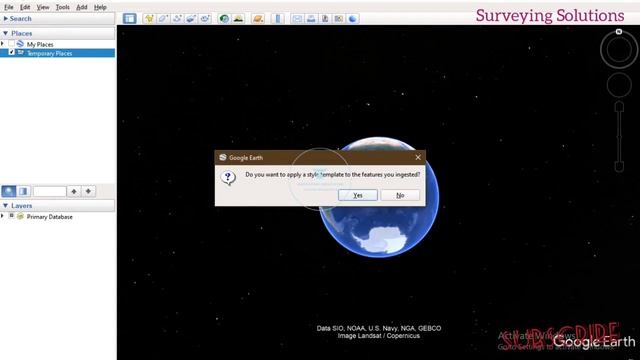The image size is (640, 360).
Task: Toggle the My Places checkbox
Action: (x=11, y=43)
